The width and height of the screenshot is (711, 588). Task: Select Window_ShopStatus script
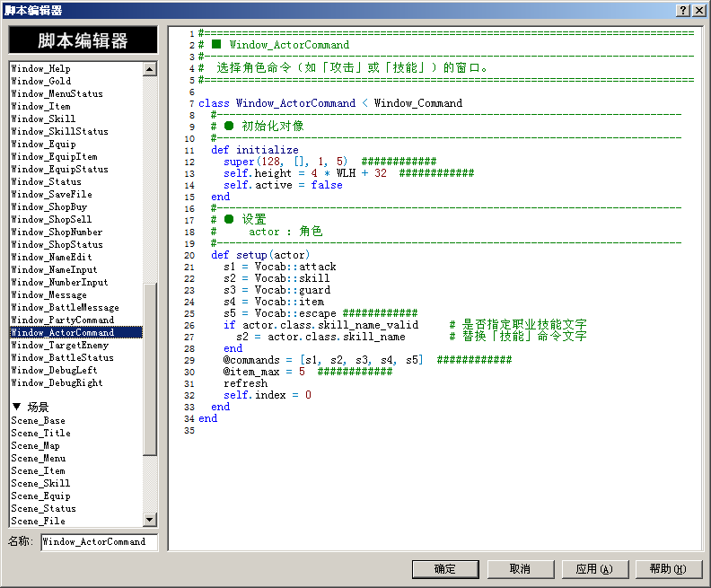coord(76,245)
